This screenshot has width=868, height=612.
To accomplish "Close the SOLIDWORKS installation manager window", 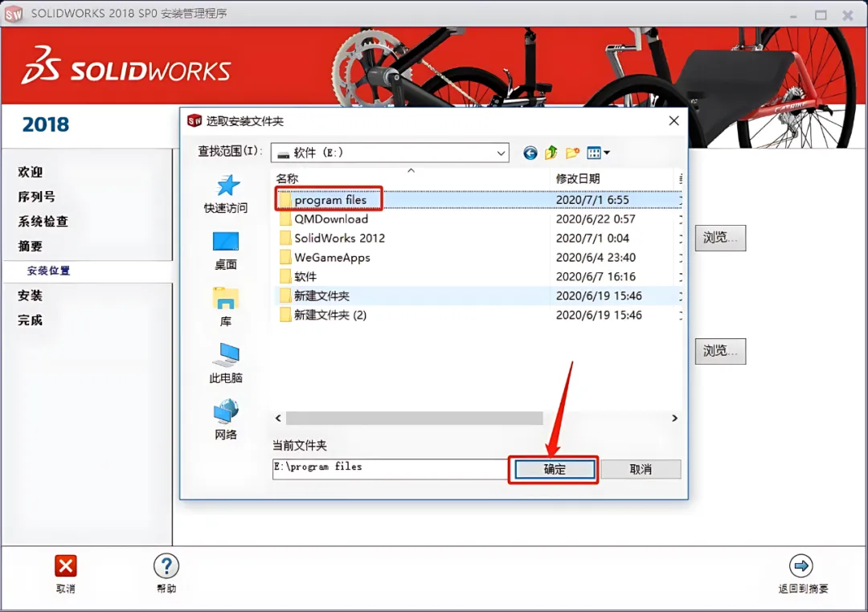I will tap(848, 15).
